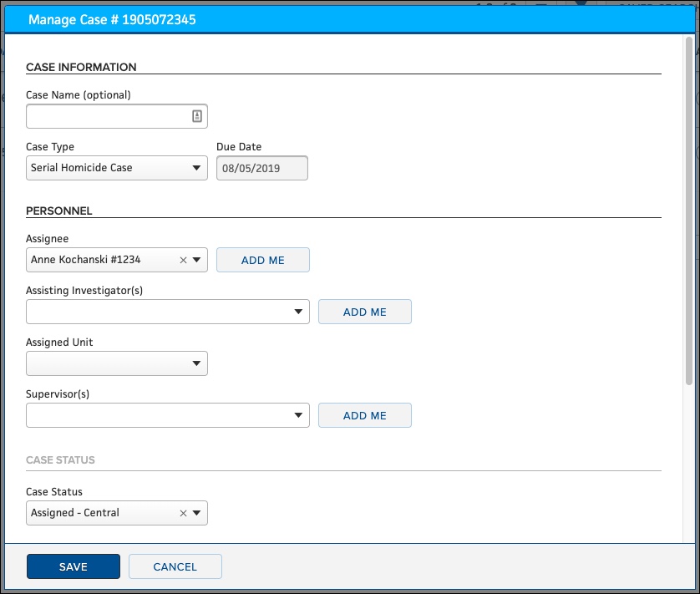Click the dialog's vertical scrollbar
Viewport: 700px width, 594px height.
[688, 209]
